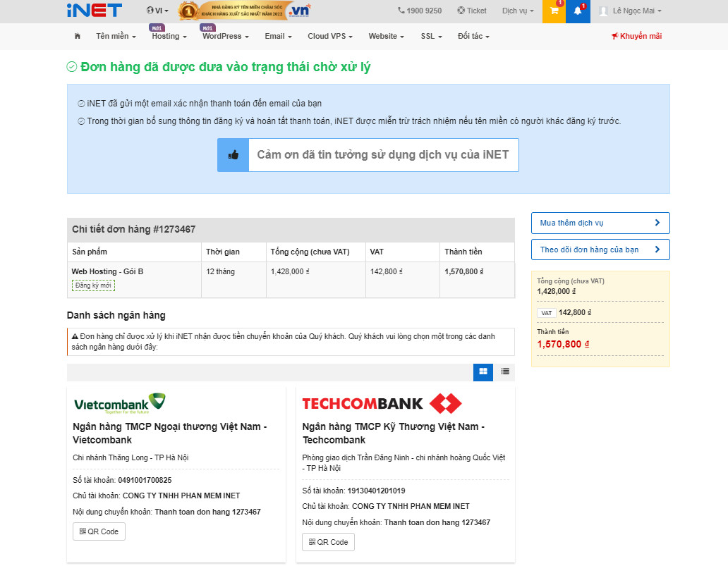Open the Techcombank QR Code
The height and width of the screenshot is (566, 728).
(327, 542)
